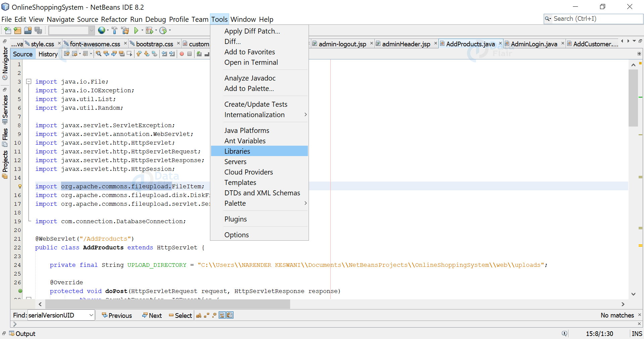
Task: Click the Save All icon
Action: [x=39, y=30]
